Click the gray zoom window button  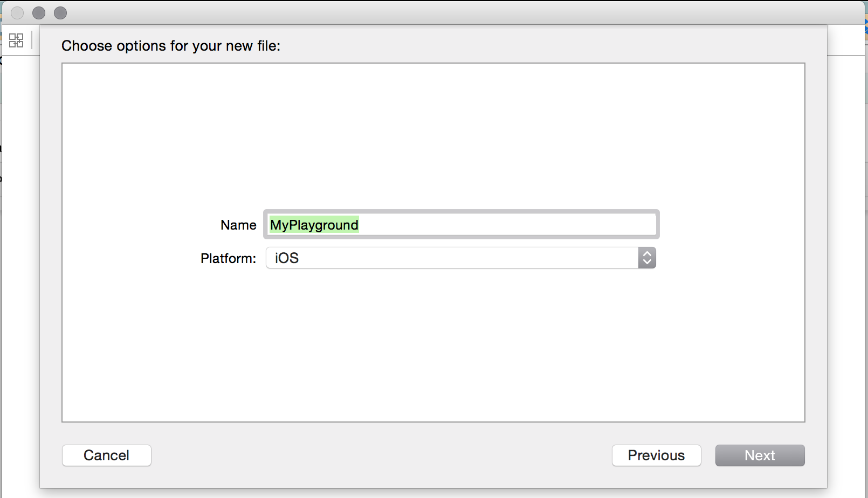(x=60, y=12)
